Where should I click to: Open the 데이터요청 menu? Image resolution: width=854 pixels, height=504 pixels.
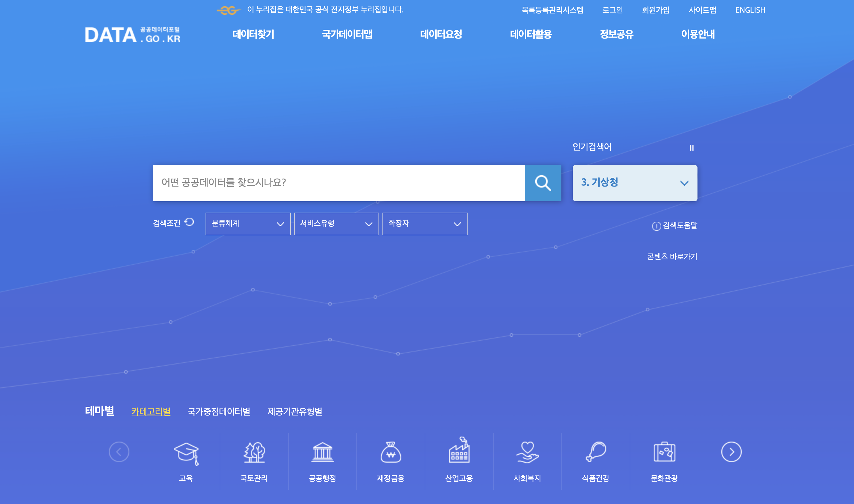tap(441, 34)
